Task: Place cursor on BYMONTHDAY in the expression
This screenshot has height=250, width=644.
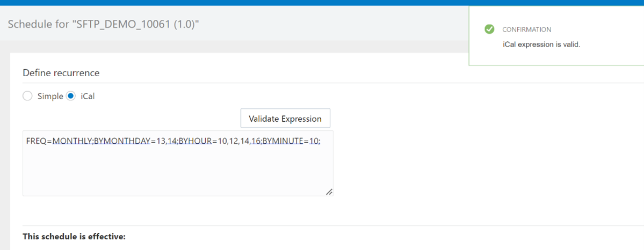Action: point(122,141)
